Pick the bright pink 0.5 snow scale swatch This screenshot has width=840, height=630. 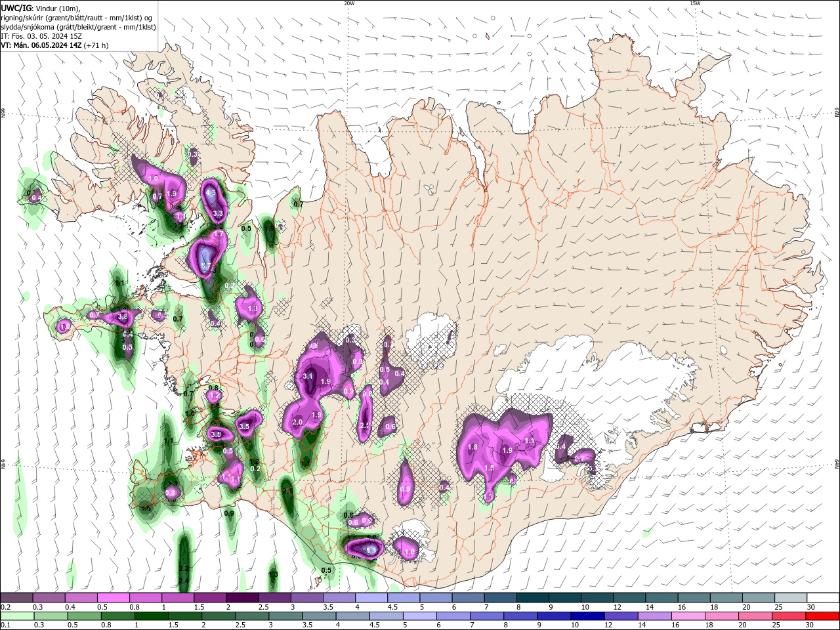click(x=113, y=598)
